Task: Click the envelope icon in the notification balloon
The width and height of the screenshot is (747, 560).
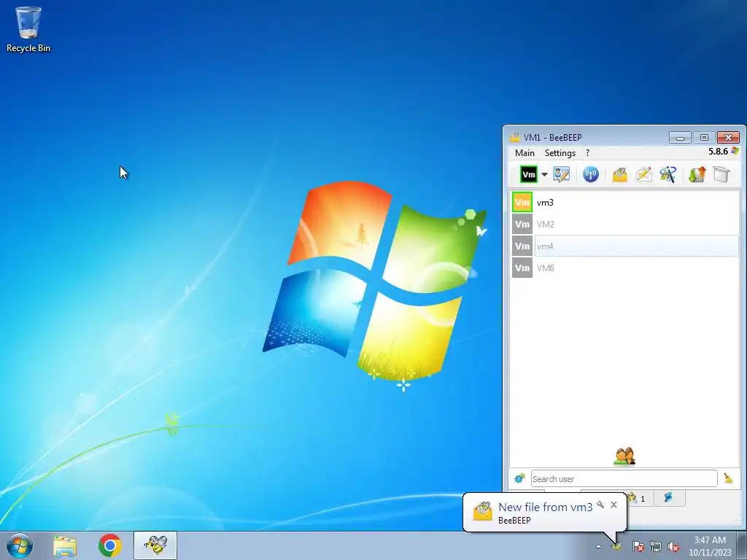Action: [483, 511]
